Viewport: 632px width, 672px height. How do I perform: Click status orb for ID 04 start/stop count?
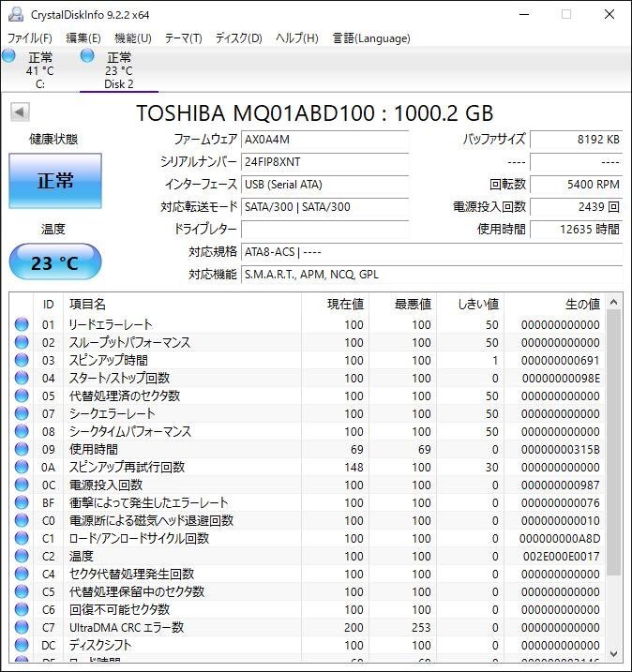point(22,378)
